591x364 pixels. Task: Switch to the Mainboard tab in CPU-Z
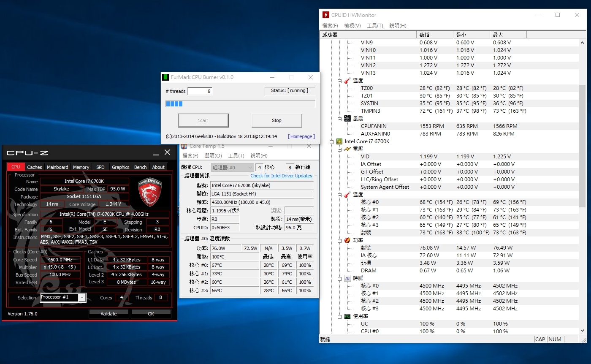tap(57, 167)
